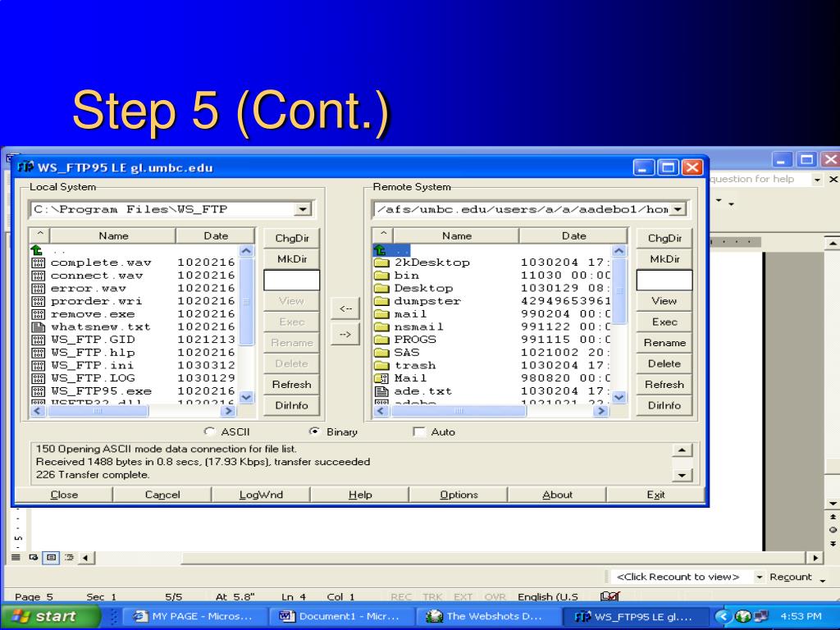840x630 pixels.
Task: Click the local list vertical scrollbar down arrow
Action: tap(246, 398)
